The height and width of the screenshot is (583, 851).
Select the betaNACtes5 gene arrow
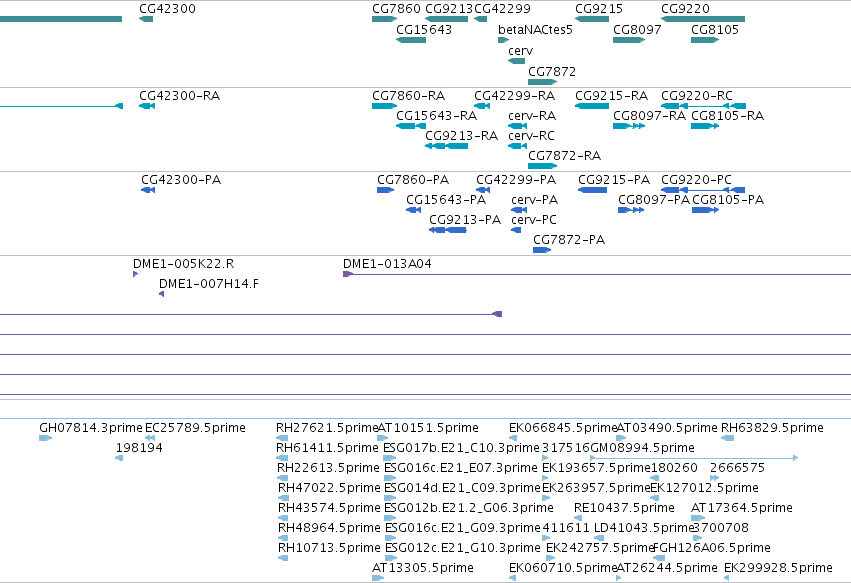click(x=504, y=40)
